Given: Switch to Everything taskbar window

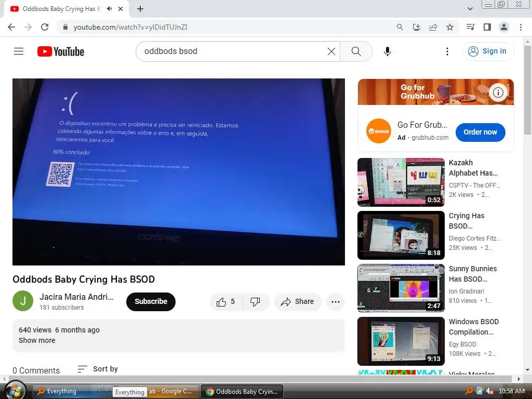Looking at the screenshot, I should coord(73,391).
